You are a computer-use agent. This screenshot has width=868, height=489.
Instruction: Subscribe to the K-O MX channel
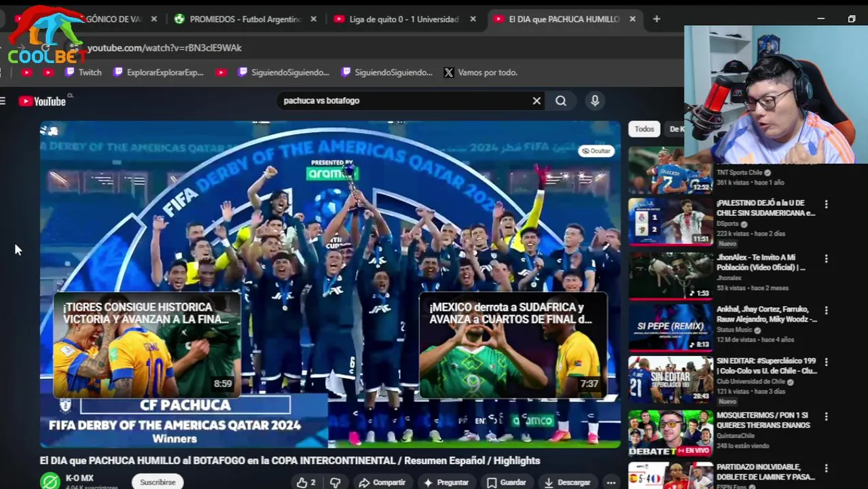(158, 482)
